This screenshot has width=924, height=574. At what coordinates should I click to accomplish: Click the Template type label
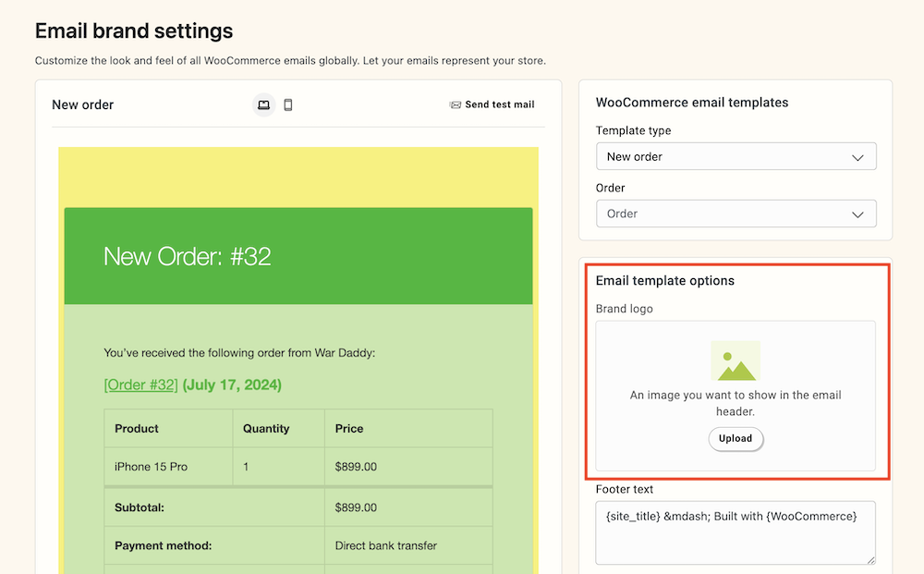pyautogui.click(x=633, y=130)
